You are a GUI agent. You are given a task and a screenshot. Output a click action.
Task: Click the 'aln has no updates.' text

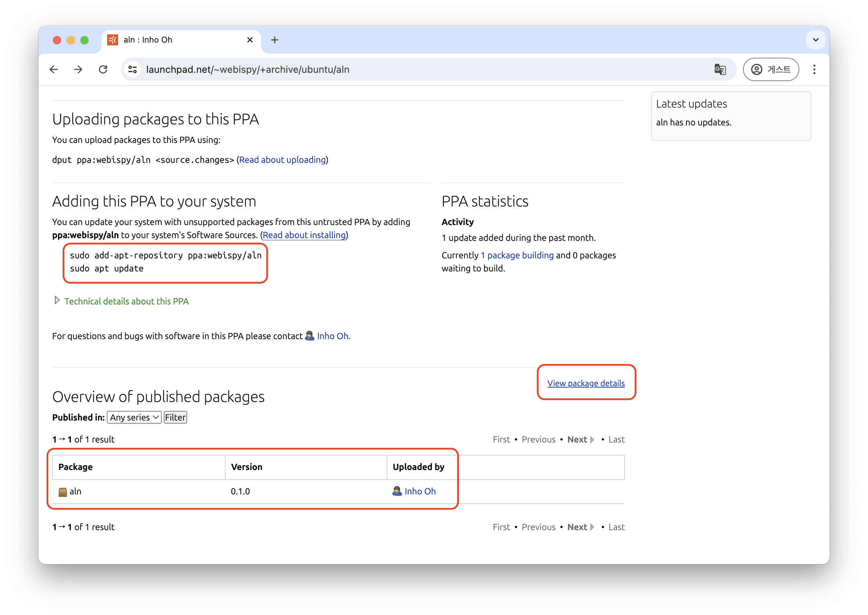coord(694,122)
